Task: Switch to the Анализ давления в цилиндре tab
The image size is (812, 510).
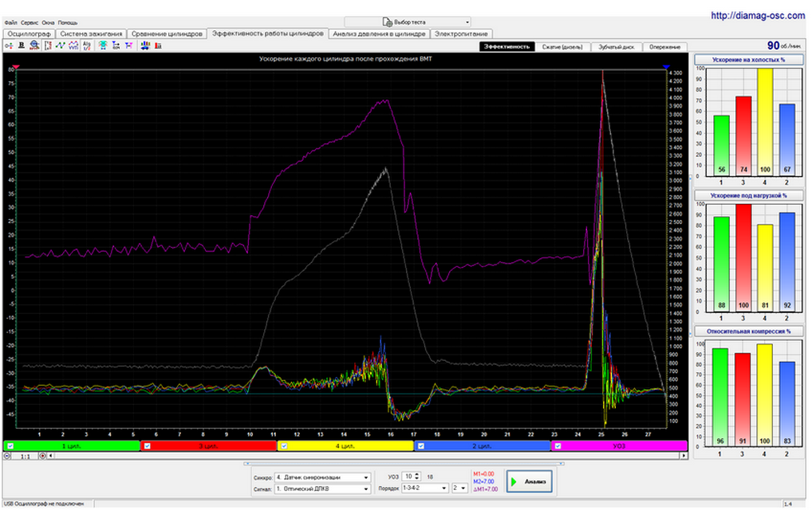Action: tap(379, 33)
